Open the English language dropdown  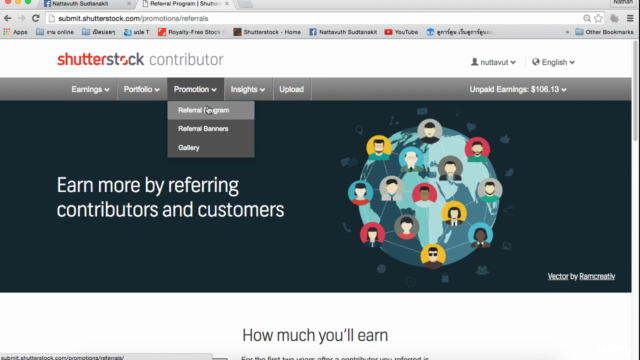[x=553, y=62]
